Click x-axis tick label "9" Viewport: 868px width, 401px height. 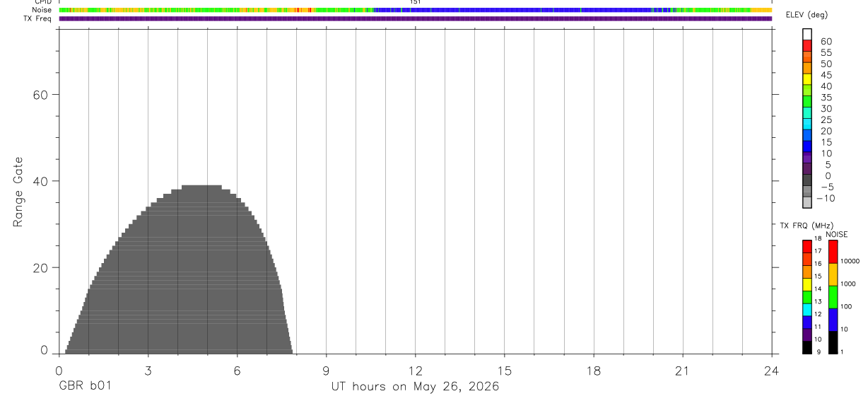[x=326, y=371]
